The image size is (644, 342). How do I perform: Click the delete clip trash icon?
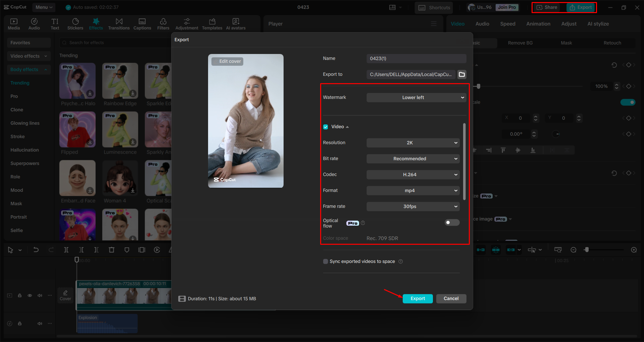tap(111, 250)
